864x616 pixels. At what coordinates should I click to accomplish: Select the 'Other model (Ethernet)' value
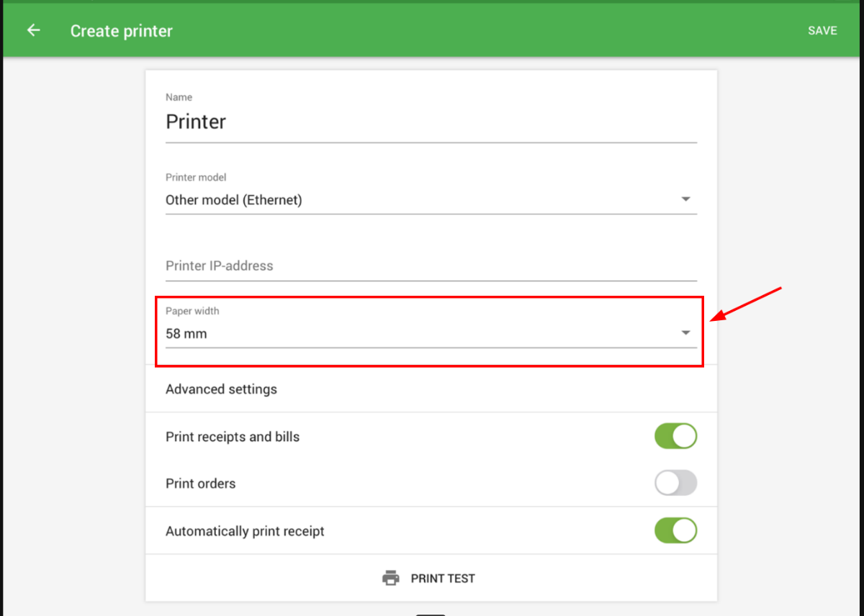[x=234, y=200]
